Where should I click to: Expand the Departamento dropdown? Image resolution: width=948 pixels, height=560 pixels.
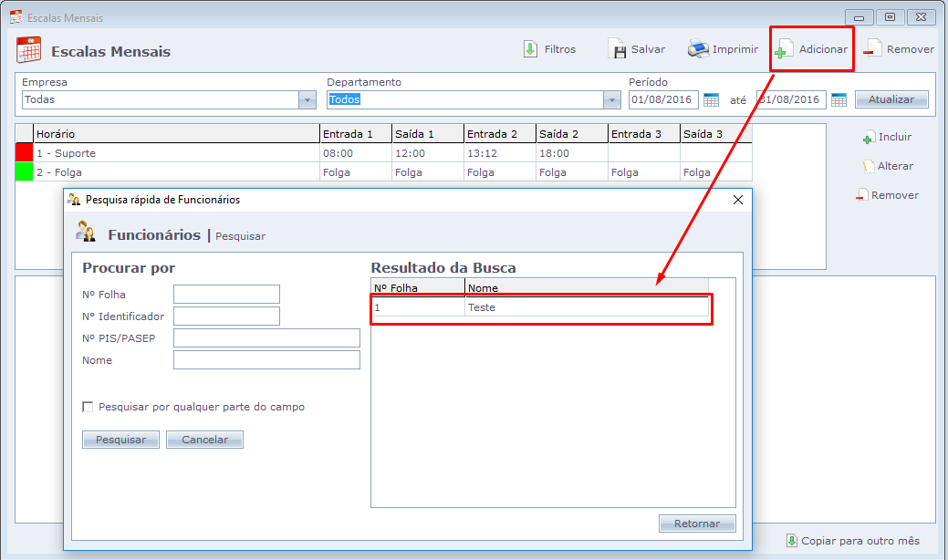(x=611, y=100)
